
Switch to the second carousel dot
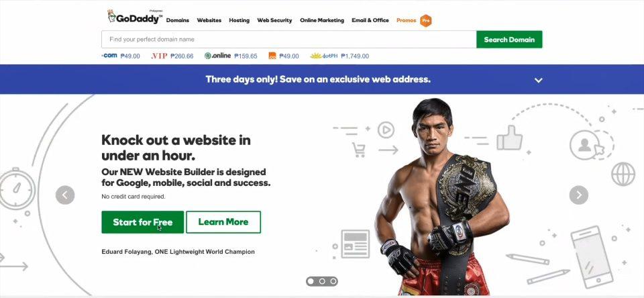coord(322,281)
